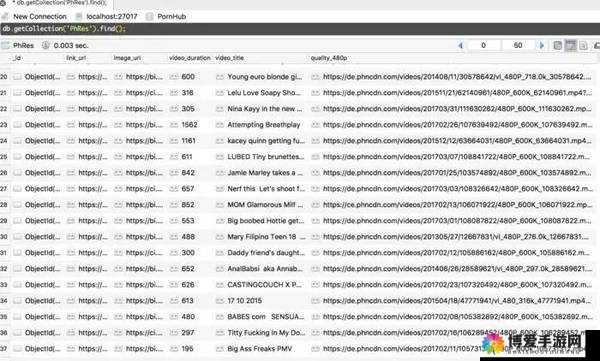Screen dimensions: 600x361
Task: Switch to tree view mode icon
Action: 558,46
